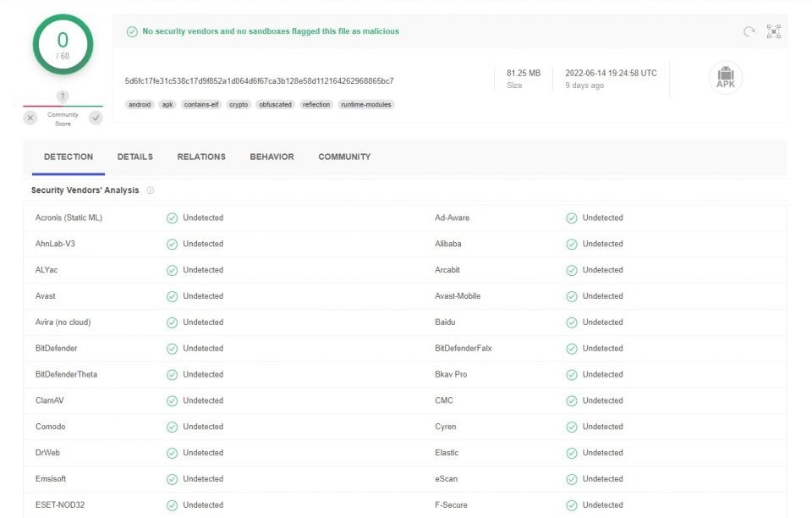Vote harmless with the checkmark community button

[96, 118]
